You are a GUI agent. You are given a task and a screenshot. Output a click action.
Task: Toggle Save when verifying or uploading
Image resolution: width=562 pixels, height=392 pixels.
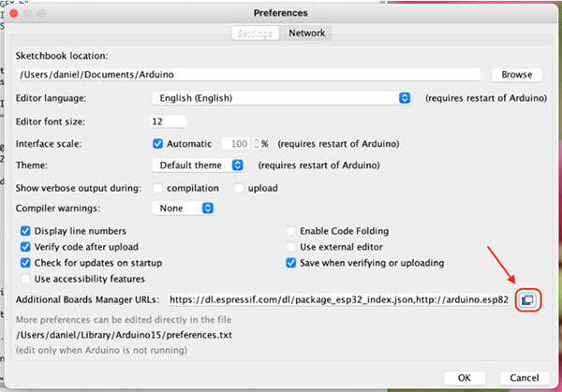point(292,263)
